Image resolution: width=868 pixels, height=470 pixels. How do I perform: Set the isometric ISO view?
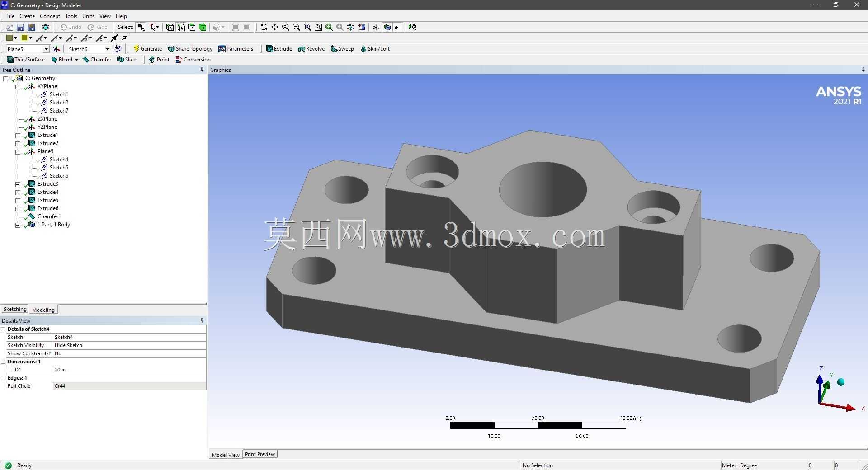click(x=351, y=27)
